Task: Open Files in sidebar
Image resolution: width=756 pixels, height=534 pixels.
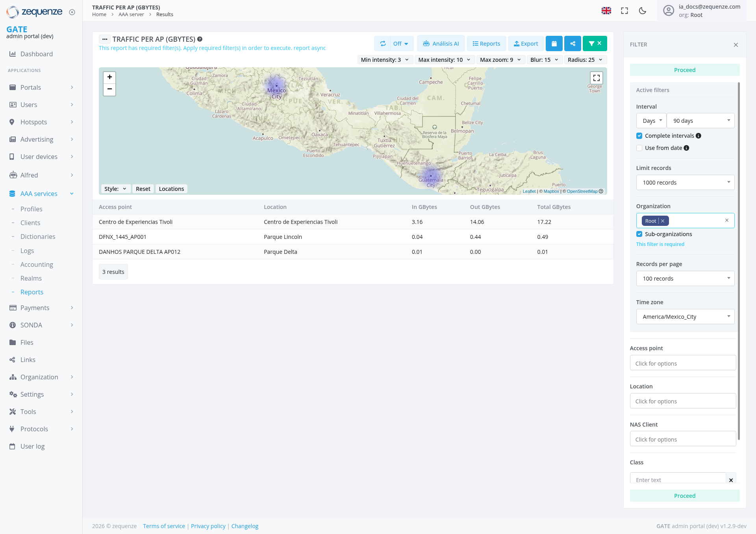Action: pyautogui.click(x=27, y=342)
